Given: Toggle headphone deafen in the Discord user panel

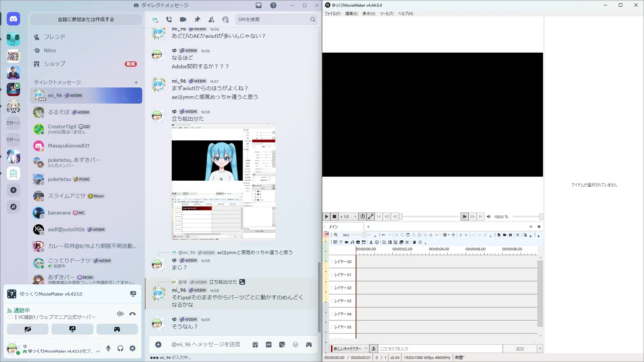Looking at the screenshot, I should tap(120, 348).
